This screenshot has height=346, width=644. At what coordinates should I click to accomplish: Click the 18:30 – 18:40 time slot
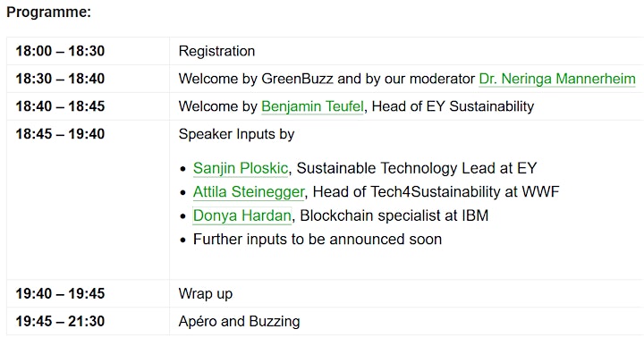click(88, 79)
